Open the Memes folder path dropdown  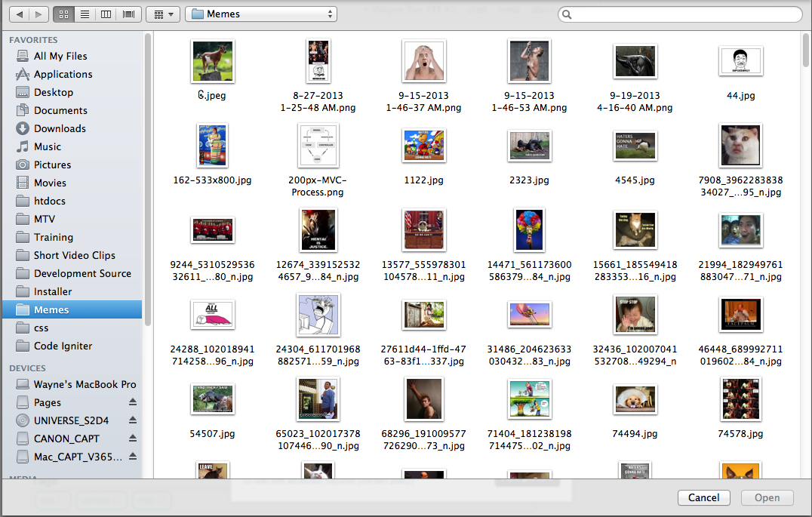click(x=260, y=14)
